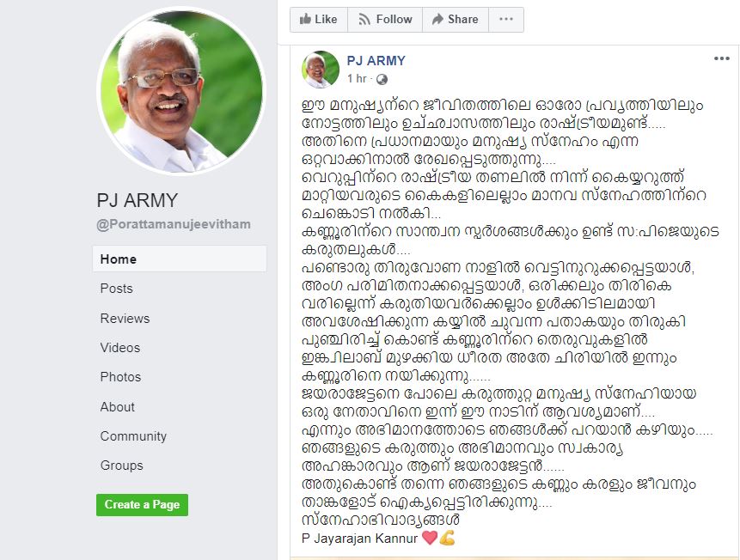Screen dimensions: 740x560
Task: Click the green Create a Page button
Action: [x=142, y=505]
